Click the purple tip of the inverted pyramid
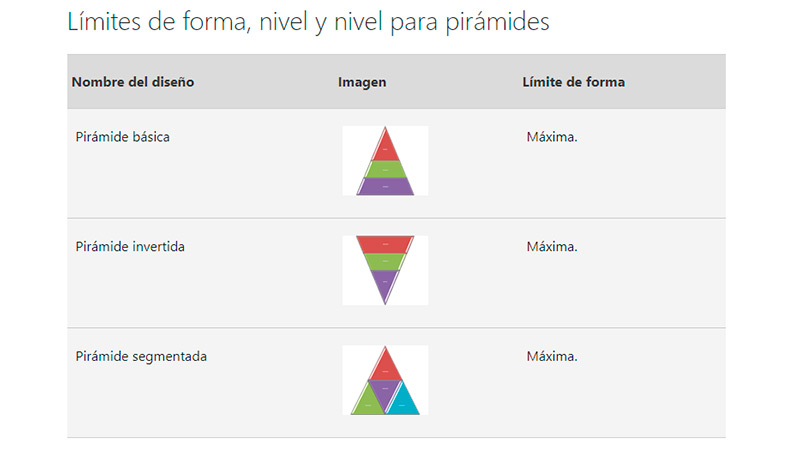Image resolution: width=800 pixels, height=450 pixels. (385, 284)
